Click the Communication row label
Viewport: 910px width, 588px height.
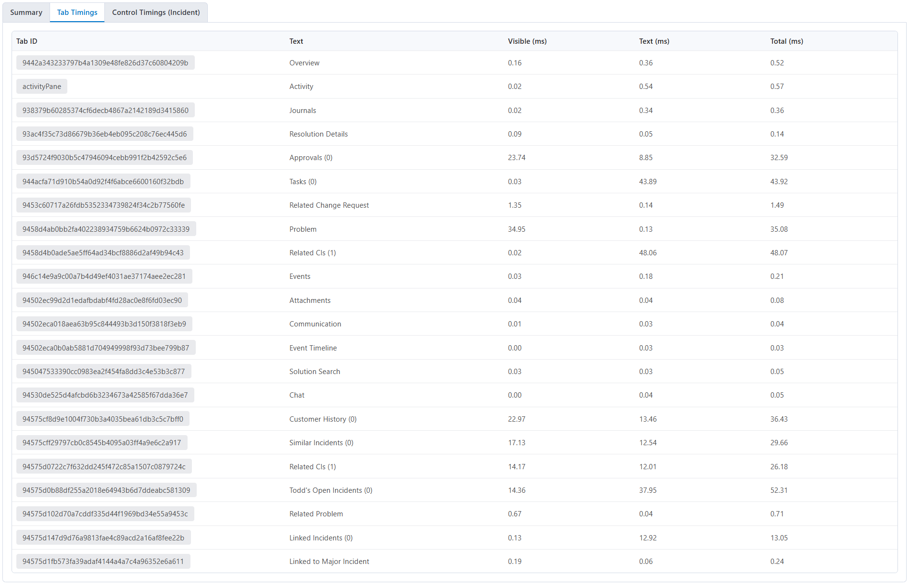315,324
